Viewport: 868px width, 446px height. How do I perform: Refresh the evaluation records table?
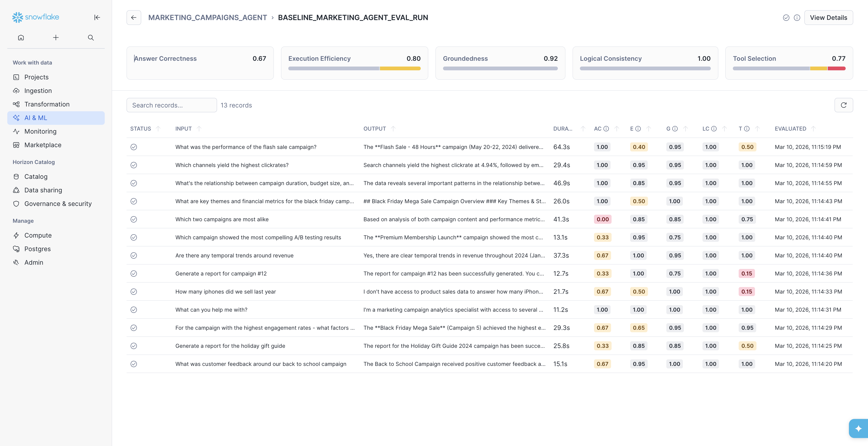click(x=843, y=105)
